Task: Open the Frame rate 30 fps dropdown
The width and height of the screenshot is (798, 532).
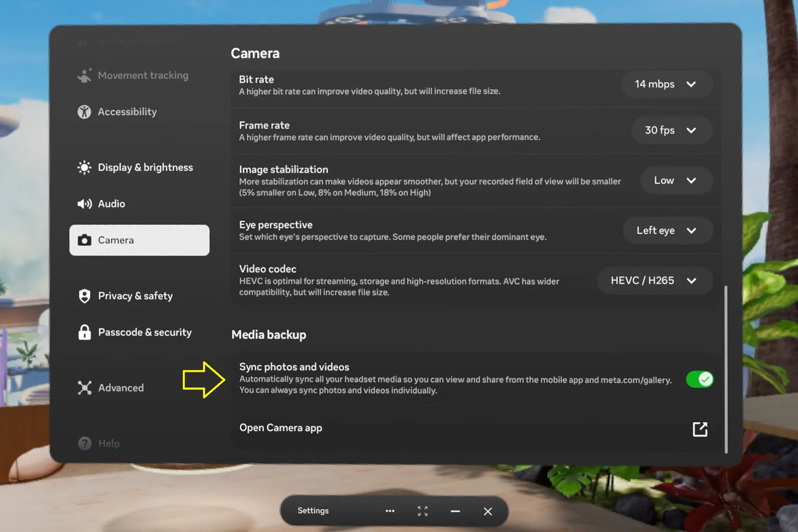Action: click(x=671, y=130)
